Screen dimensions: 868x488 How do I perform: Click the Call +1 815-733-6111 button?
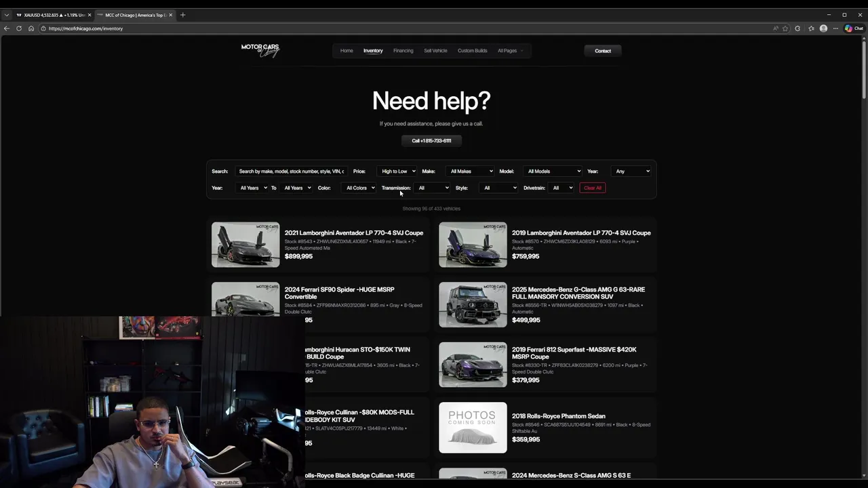point(431,141)
